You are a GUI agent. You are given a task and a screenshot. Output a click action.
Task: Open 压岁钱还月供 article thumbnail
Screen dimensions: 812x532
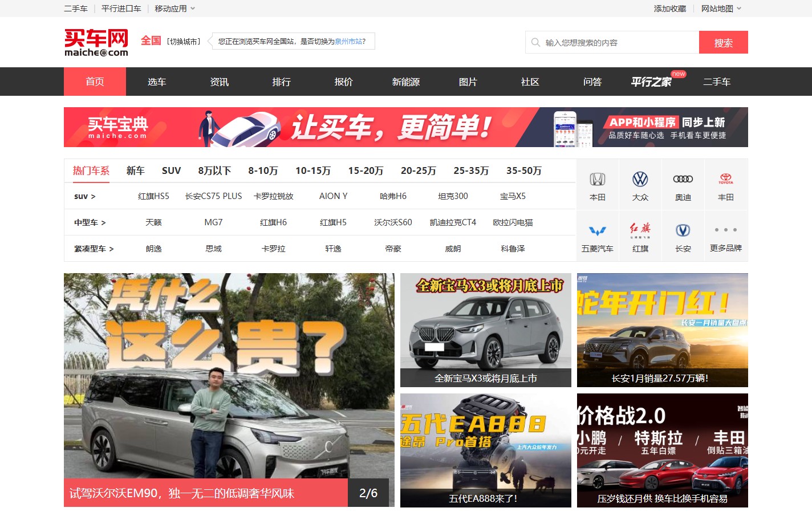[x=663, y=450]
